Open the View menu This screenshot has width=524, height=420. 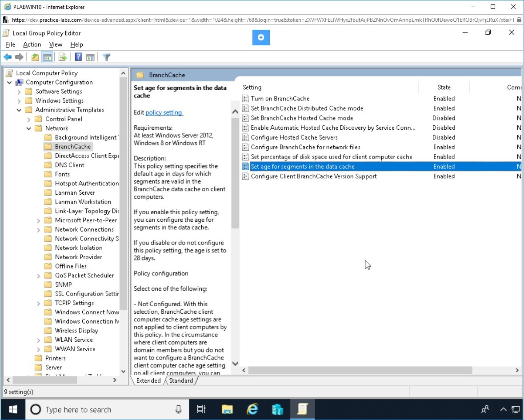pos(56,44)
